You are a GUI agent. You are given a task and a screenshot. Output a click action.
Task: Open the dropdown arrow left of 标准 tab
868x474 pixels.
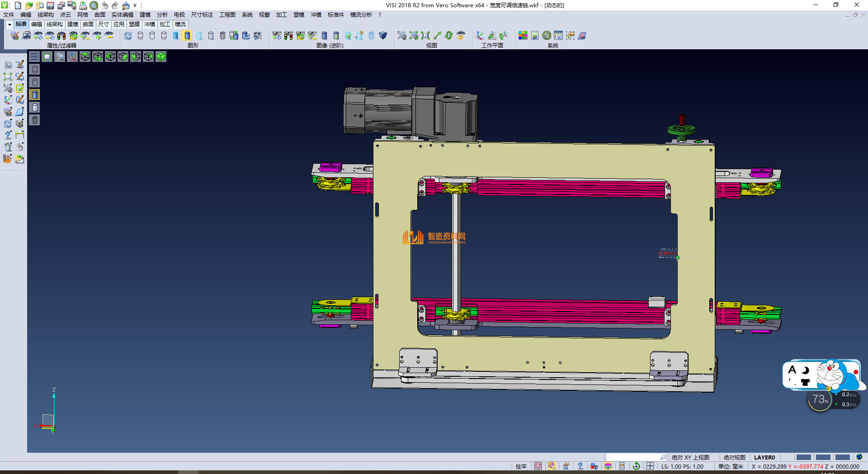[9, 24]
